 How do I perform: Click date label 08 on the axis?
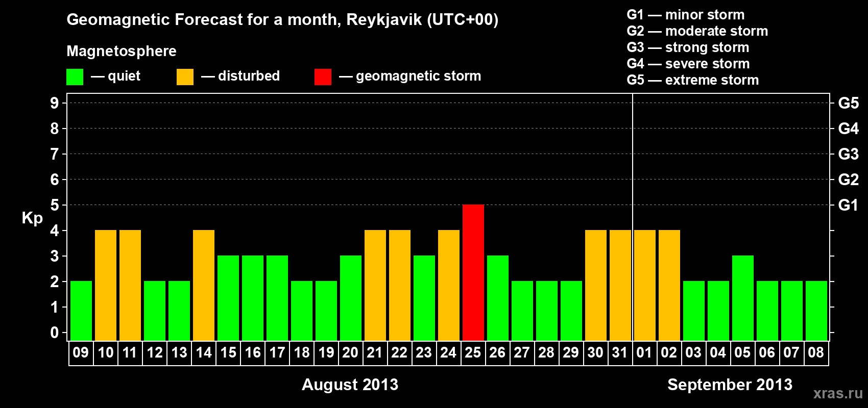(x=816, y=353)
